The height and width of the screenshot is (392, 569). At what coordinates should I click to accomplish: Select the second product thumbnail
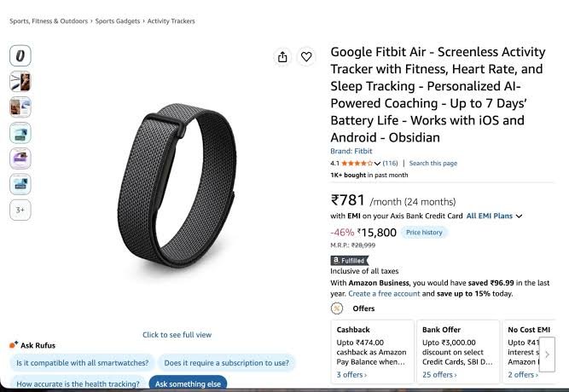(x=20, y=81)
